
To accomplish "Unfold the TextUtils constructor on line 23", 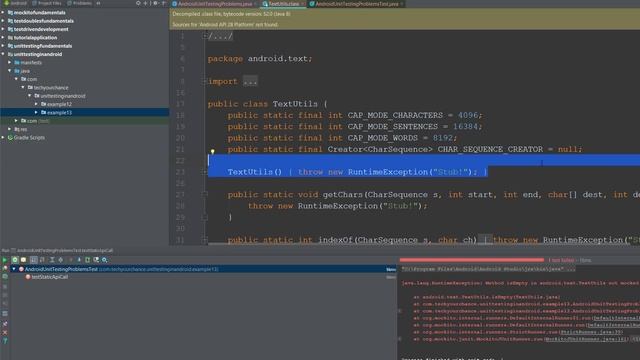I will click(x=204, y=172).
